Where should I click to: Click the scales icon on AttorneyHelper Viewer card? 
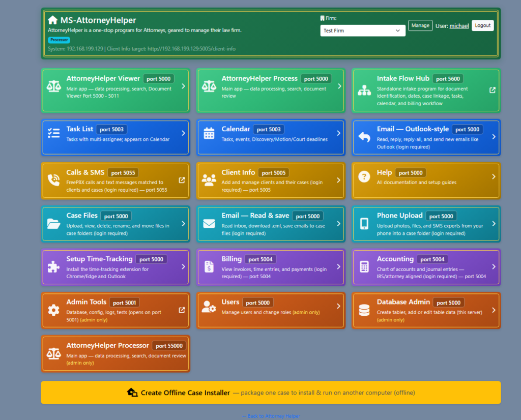54,86
